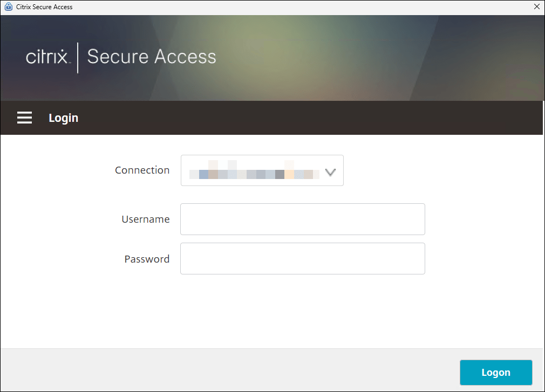Screen dimensions: 545x392
Task: Click the Password field label
Action: (x=147, y=259)
